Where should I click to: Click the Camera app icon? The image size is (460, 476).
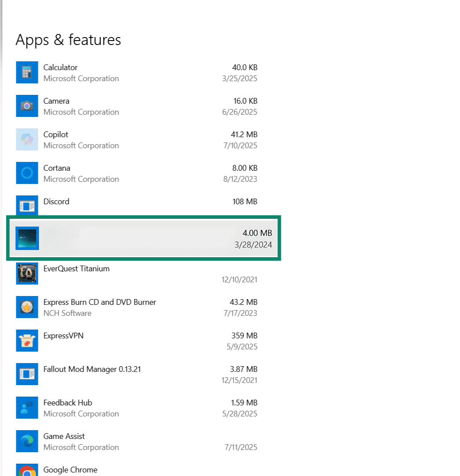coord(27,106)
